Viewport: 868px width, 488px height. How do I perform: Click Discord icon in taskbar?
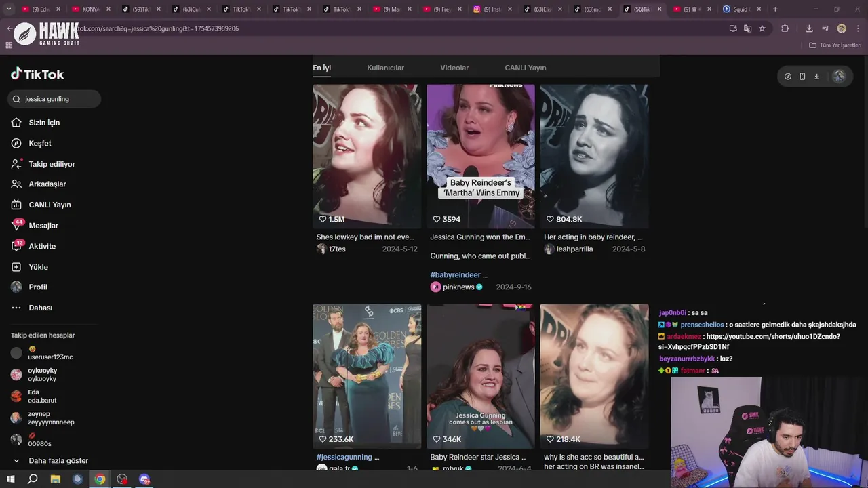(144, 479)
